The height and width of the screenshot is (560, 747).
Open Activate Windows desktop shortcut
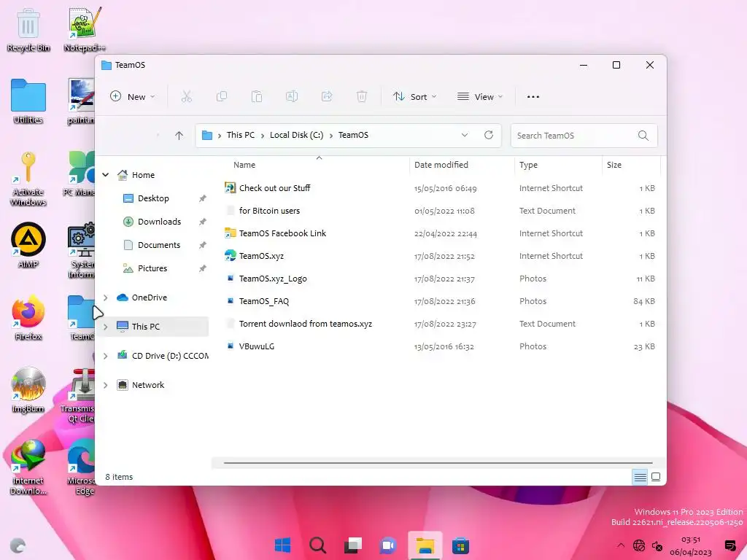pyautogui.click(x=28, y=179)
